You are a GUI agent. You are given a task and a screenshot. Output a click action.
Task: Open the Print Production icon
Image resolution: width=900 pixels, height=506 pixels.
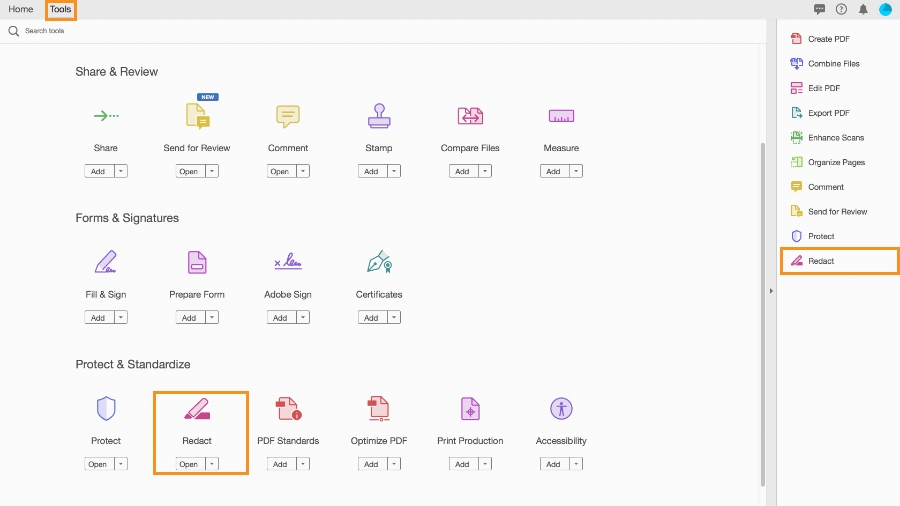coord(470,408)
